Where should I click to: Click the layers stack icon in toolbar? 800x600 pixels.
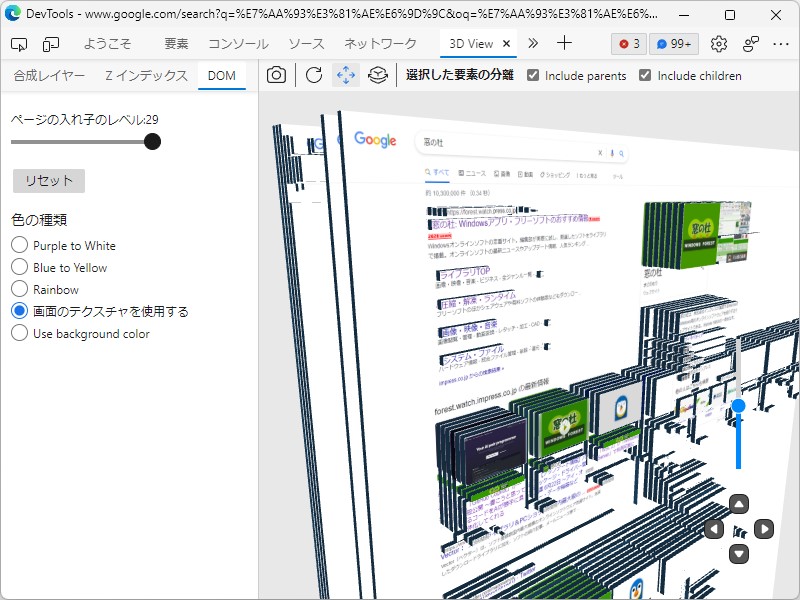click(379, 74)
